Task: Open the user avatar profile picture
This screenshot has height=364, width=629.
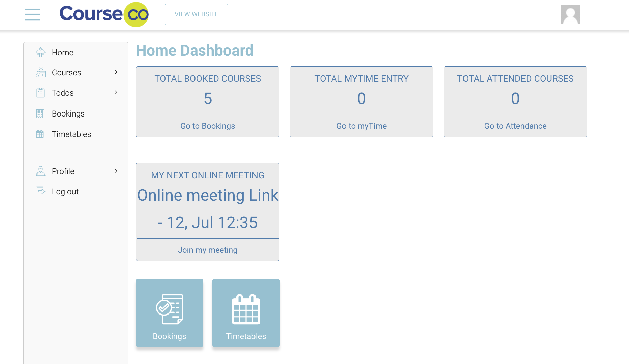Action: click(x=570, y=14)
